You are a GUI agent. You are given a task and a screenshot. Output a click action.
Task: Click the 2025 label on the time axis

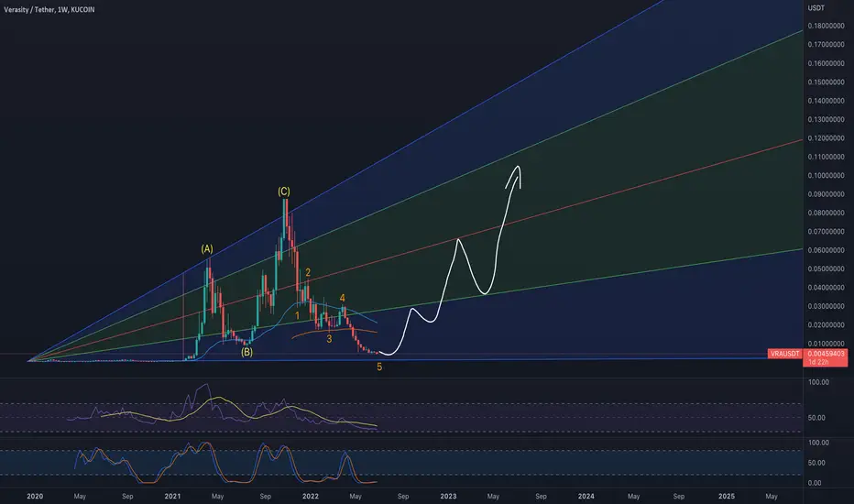click(x=726, y=496)
